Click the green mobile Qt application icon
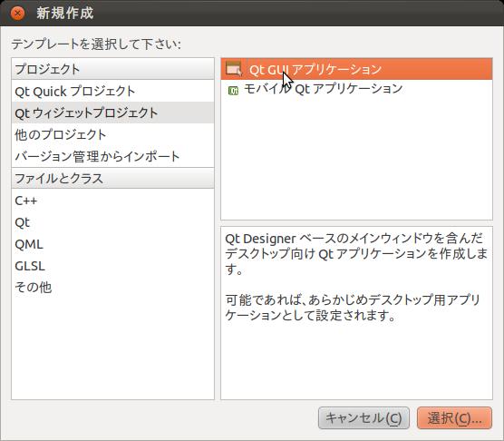The width and height of the screenshot is (504, 441). point(233,91)
